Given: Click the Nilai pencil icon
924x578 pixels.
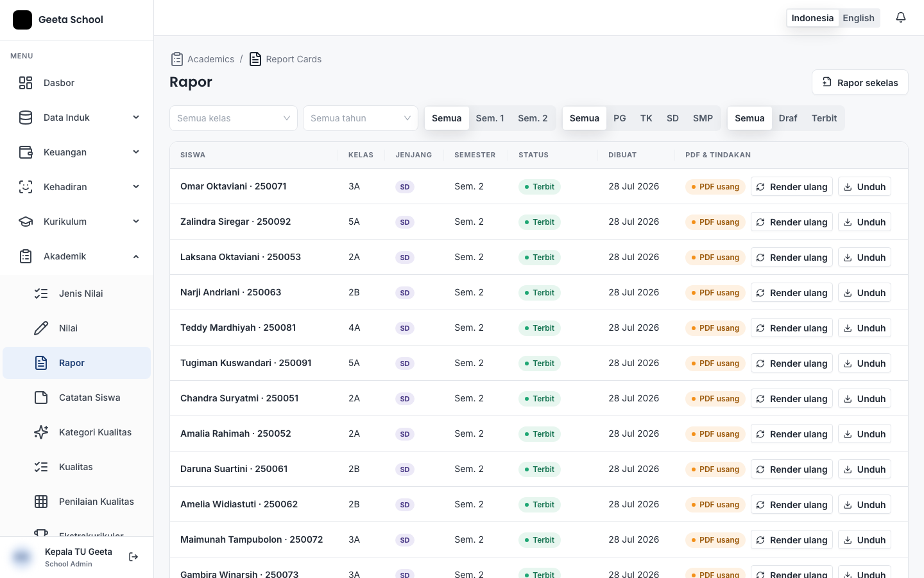Looking at the screenshot, I should point(41,328).
